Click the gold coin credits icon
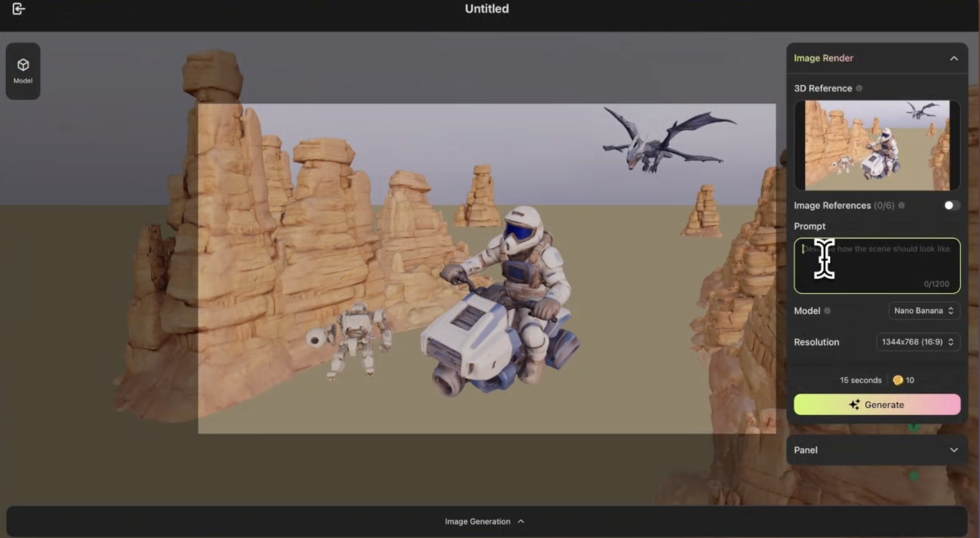The image size is (980, 538). point(898,380)
